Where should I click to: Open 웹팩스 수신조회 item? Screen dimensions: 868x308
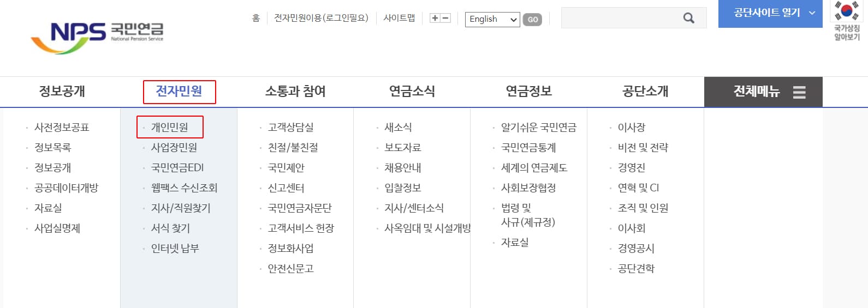click(x=185, y=188)
